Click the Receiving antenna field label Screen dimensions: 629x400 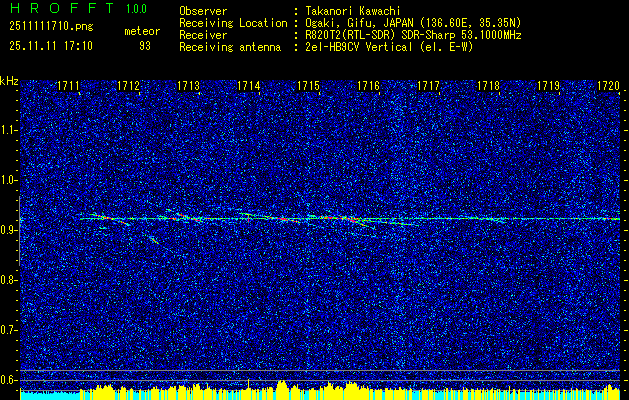(x=230, y=47)
